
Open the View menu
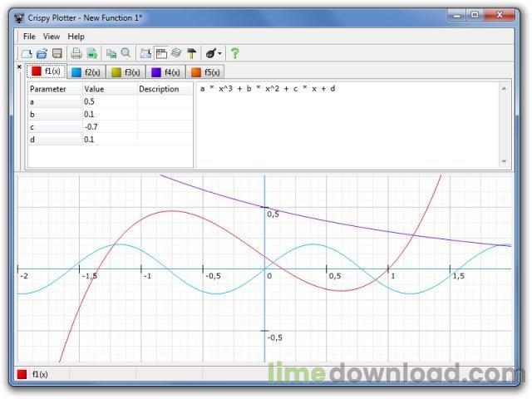[x=52, y=37]
